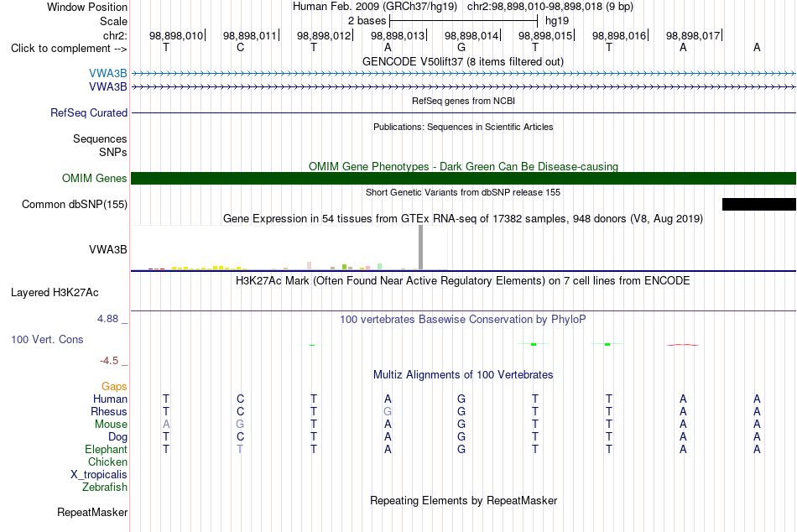Image resolution: width=797 pixels, height=532 pixels.
Task: Click the Dog species row label
Action: 117,437
